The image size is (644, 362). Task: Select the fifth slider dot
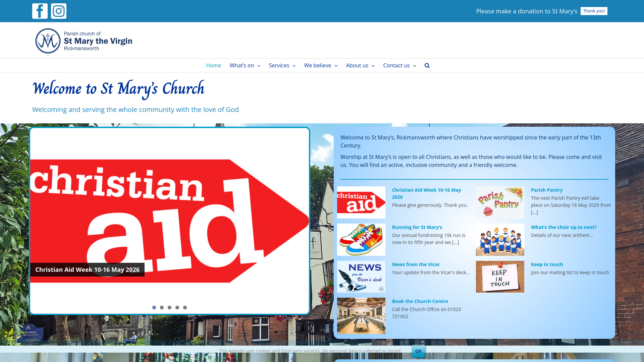click(x=185, y=307)
